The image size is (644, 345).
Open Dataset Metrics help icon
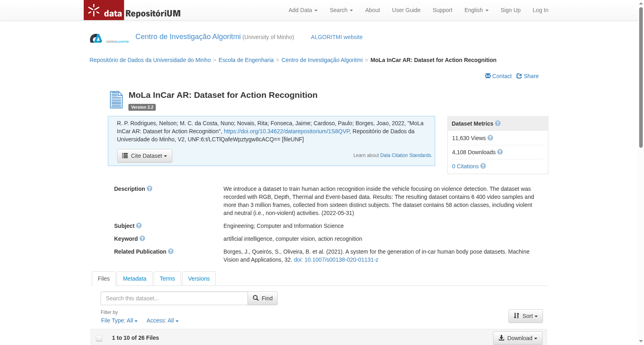498,124
